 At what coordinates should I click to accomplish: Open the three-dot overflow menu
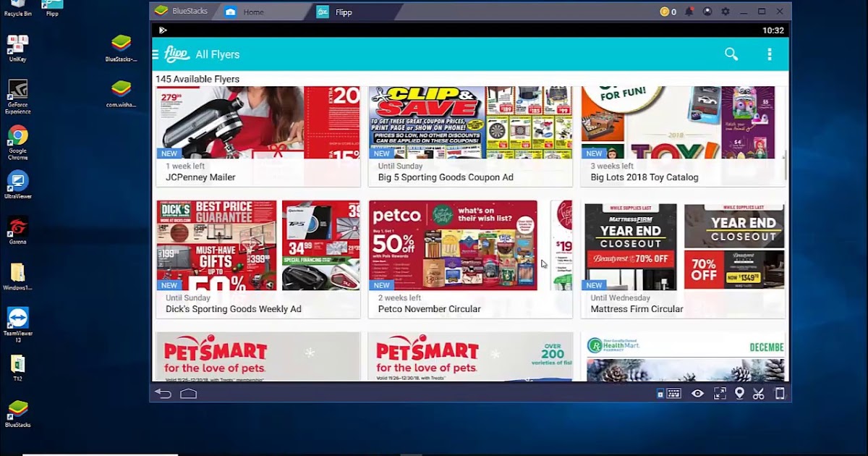click(x=770, y=54)
